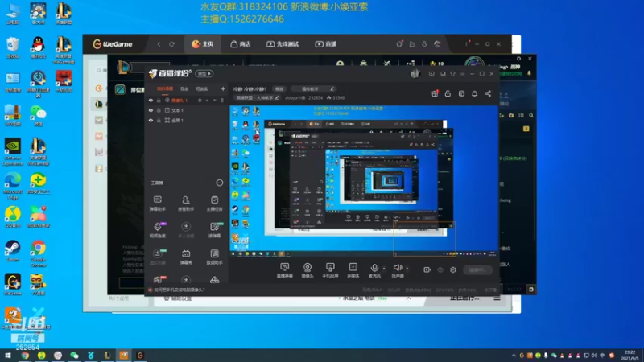Show hidden system tray icons
The height and width of the screenshot is (362, 644).
click(x=514, y=356)
